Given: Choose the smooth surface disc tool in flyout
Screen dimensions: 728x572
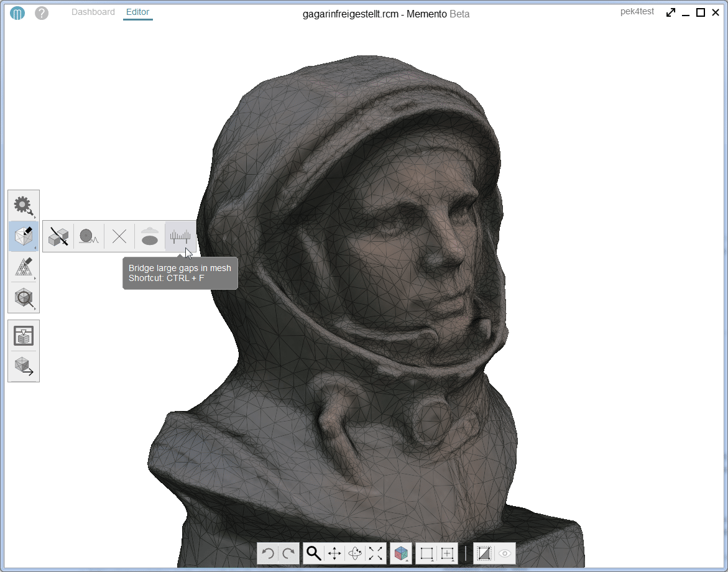Looking at the screenshot, I should click(x=89, y=236).
